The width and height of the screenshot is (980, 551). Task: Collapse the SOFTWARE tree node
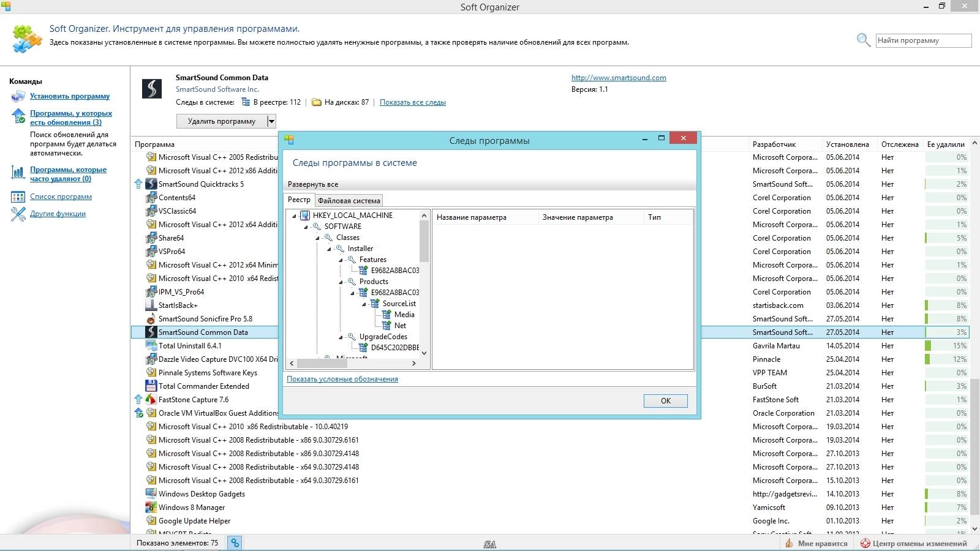306,227
